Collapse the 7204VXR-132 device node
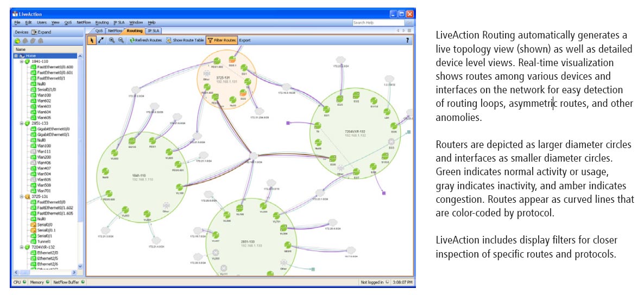The width and height of the screenshot is (644, 295). pos(21,247)
